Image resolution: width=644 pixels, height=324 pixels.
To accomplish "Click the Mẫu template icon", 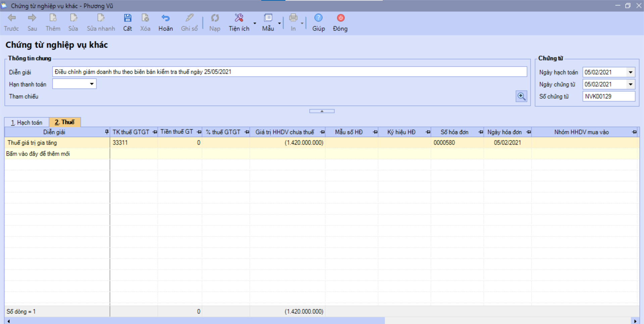I will pyautogui.click(x=268, y=18).
